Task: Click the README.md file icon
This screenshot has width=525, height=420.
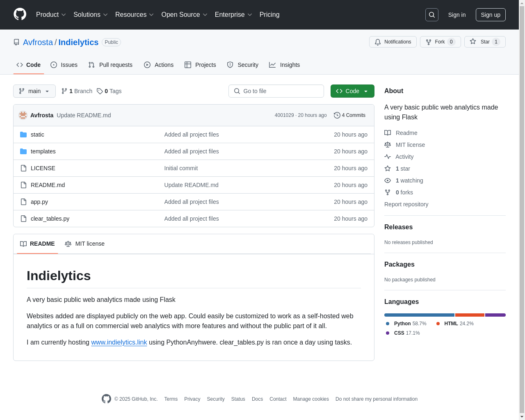Action: (x=23, y=185)
